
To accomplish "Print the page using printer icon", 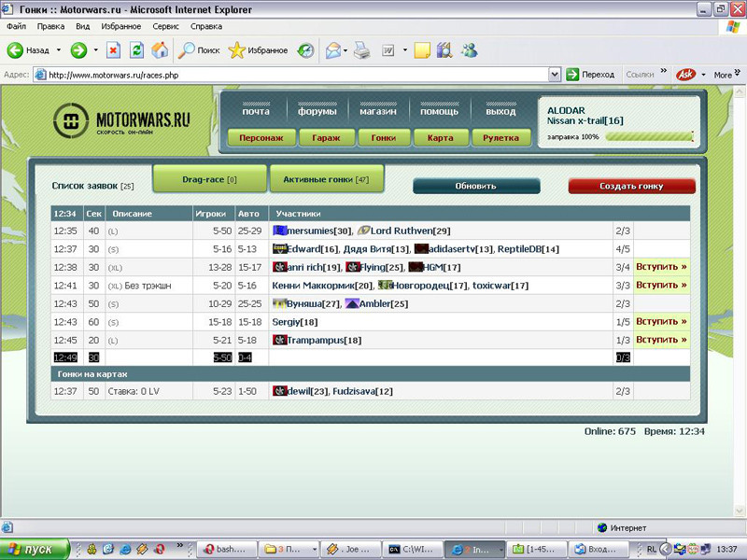I will 362,50.
